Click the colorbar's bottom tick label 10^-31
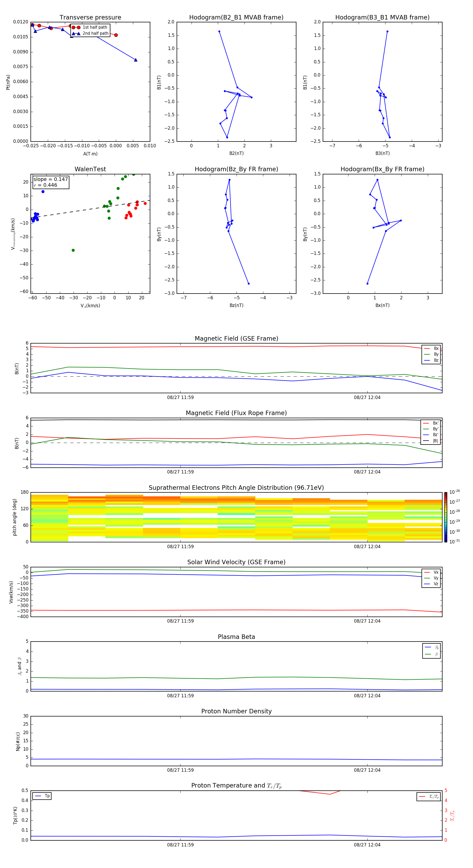Screen dimensions: 473x868 coord(455,542)
